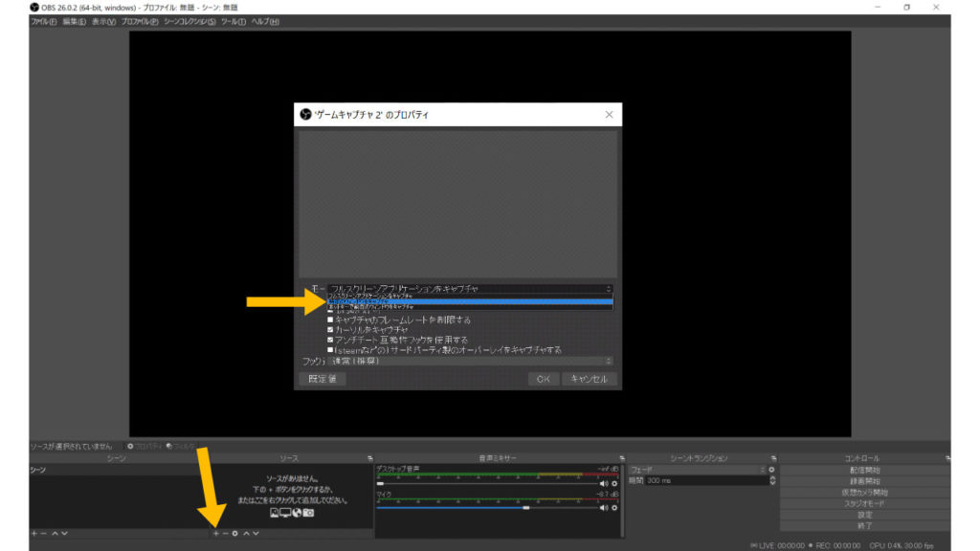Viewport: 980px width, 551px height.
Task: Disable アンチチート互換性フックを使用する checkbox
Action: (330, 340)
